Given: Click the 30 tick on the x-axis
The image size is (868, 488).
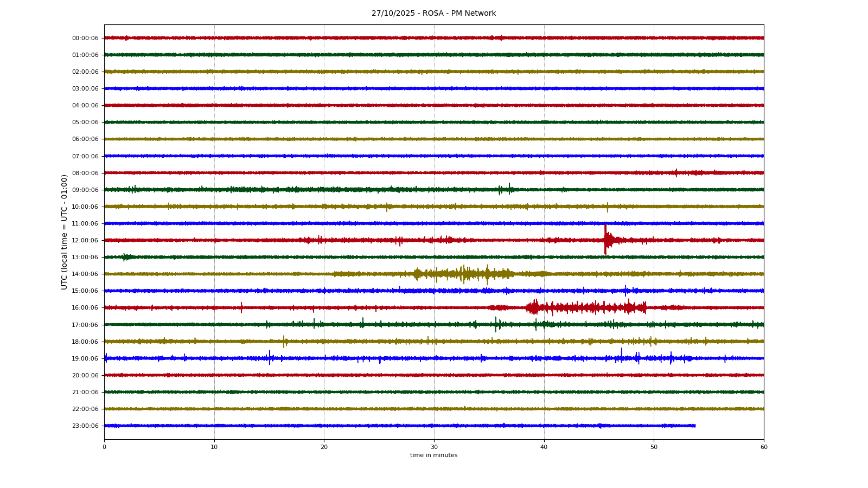Looking at the screenshot, I should 434,447.
